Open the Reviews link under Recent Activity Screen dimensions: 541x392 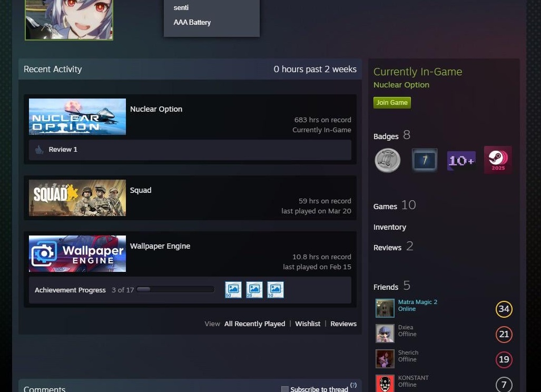[x=343, y=324]
